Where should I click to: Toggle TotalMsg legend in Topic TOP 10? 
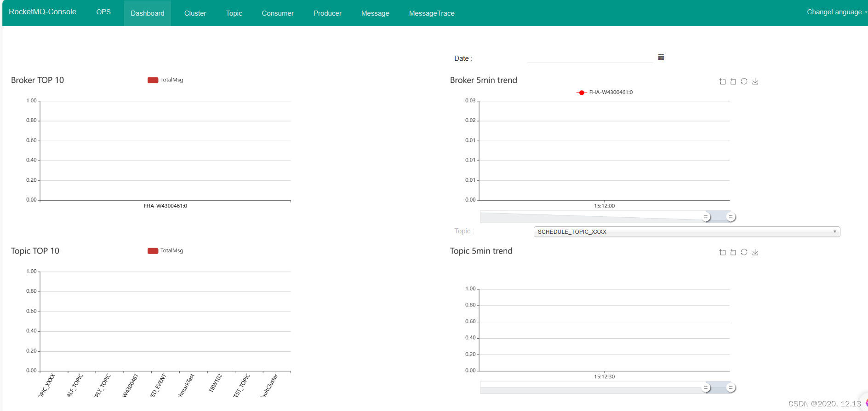click(166, 251)
